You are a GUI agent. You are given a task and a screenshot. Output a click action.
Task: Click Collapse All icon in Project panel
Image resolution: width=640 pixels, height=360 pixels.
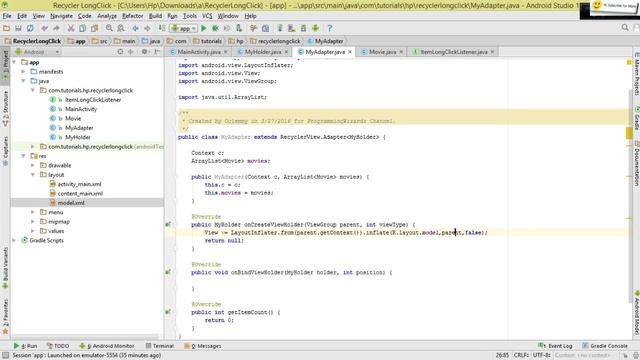pyautogui.click(x=131, y=52)
